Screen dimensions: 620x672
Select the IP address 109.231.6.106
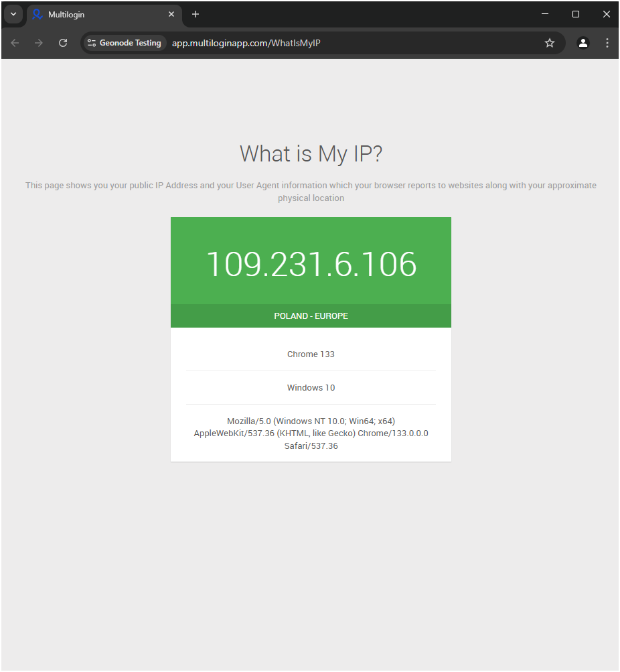[x=311, y=264]
